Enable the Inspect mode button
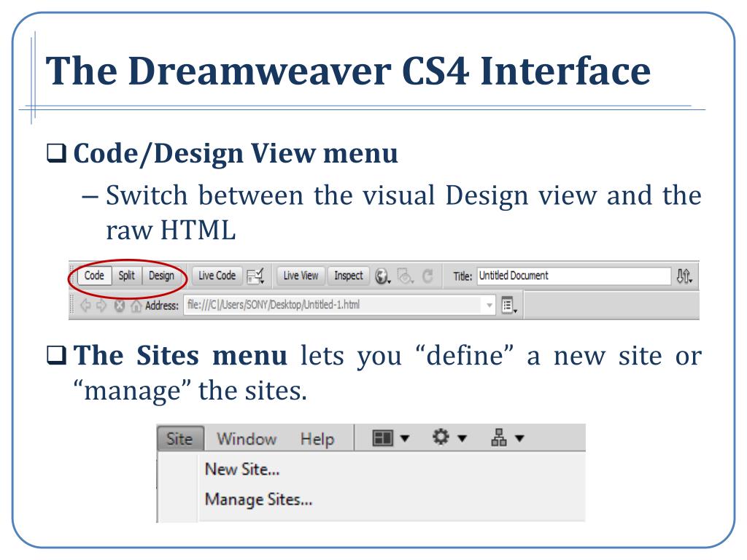Viewport: 747px width, 560px height. pos(348,276)
